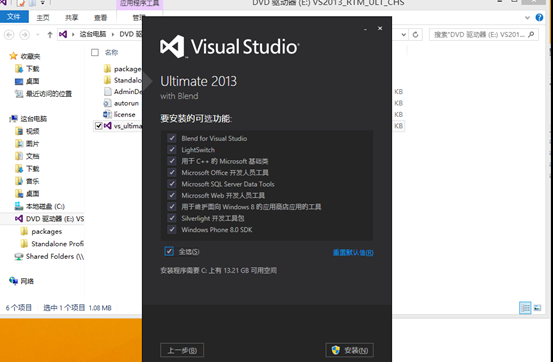Open the 应用程序工具 contextual tab

tap(139, 4)
